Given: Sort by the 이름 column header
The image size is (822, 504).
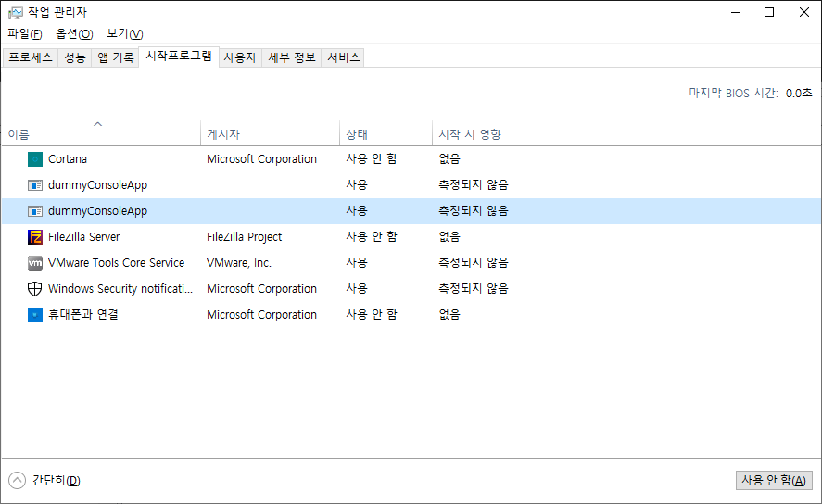Looking at the screenshot, I should [x=101, y=134].
